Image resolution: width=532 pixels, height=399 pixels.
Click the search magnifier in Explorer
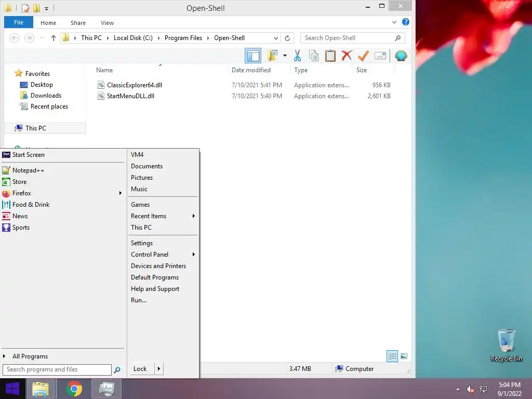point(397,38)
